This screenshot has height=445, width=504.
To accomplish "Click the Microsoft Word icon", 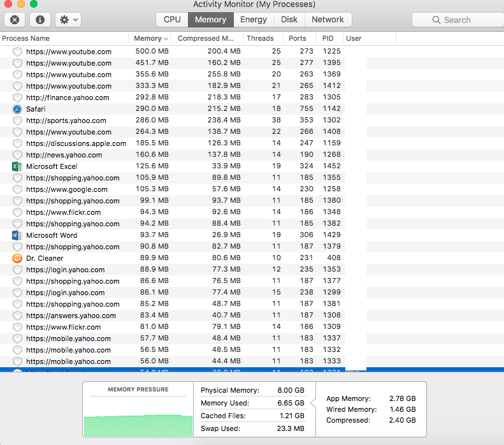I will (x=17, y=235).
